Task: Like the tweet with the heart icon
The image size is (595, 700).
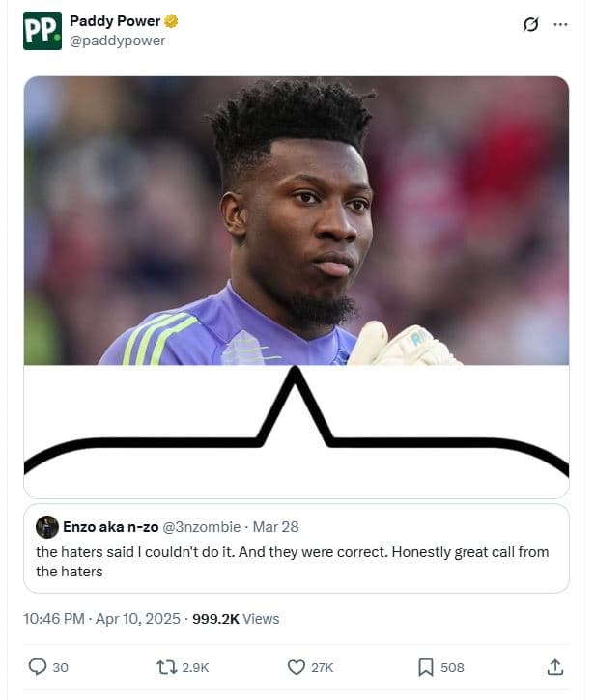Action: tap(297, 667)
